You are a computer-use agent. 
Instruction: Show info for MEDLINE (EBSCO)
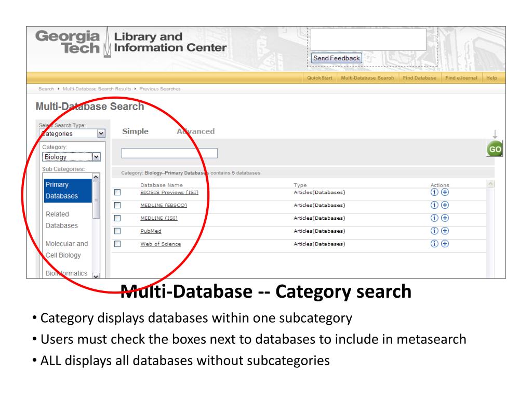point(434,205)
